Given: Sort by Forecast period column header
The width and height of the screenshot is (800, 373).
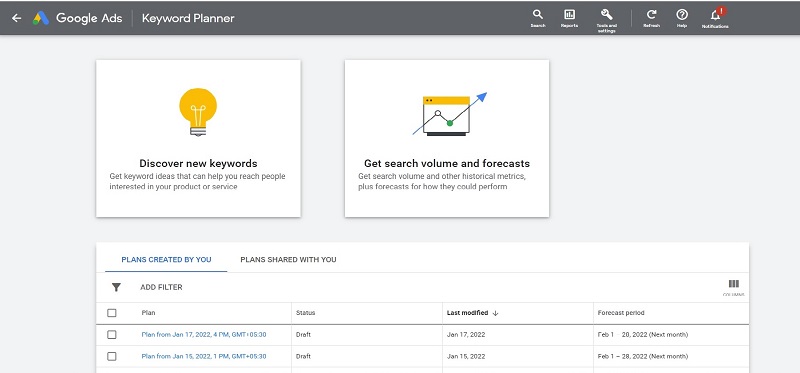Looking at the screenshot, I should pos(621,313).
